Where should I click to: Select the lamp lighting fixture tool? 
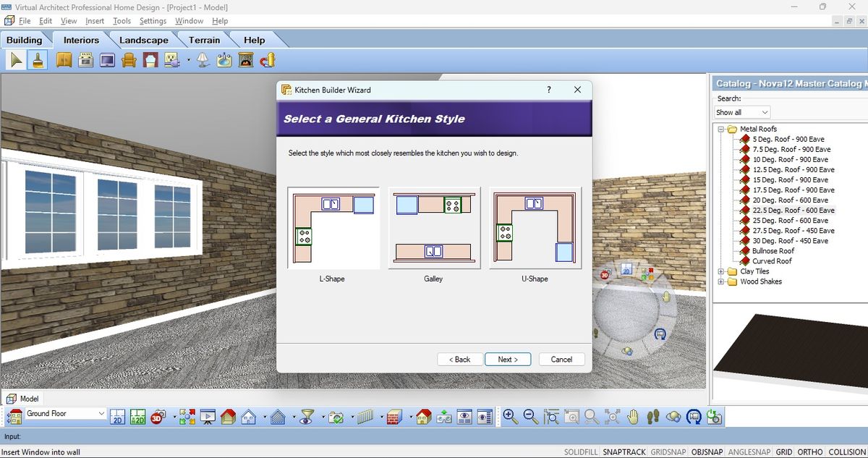[x=203, y=59]
